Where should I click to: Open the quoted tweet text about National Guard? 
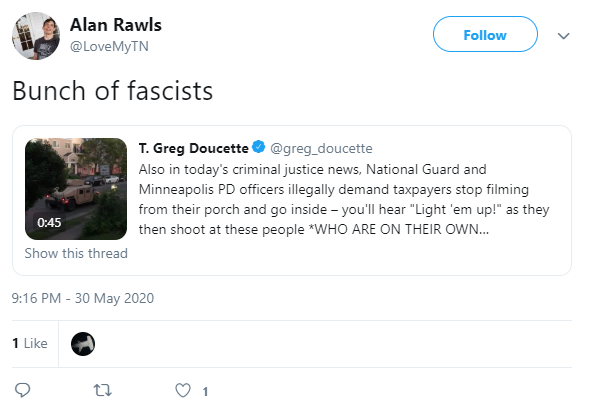click(344, 199)
